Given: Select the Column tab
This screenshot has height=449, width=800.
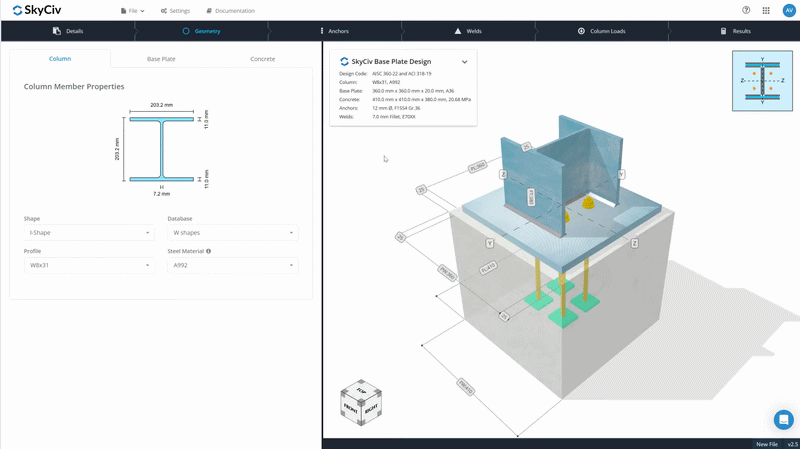Looking at the screenshot, I should click(60, 59).
